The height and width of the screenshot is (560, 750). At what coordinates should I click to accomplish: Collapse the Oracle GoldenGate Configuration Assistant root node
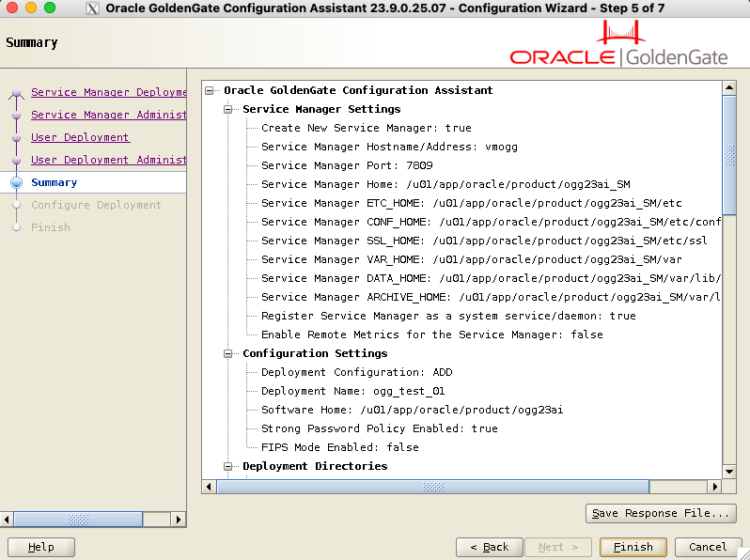[x=209, y=90]
